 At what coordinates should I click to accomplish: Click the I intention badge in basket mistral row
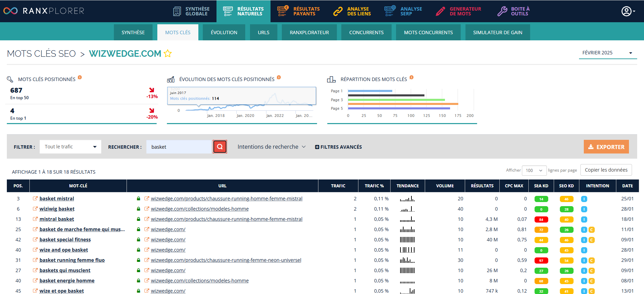pos(584,199)
